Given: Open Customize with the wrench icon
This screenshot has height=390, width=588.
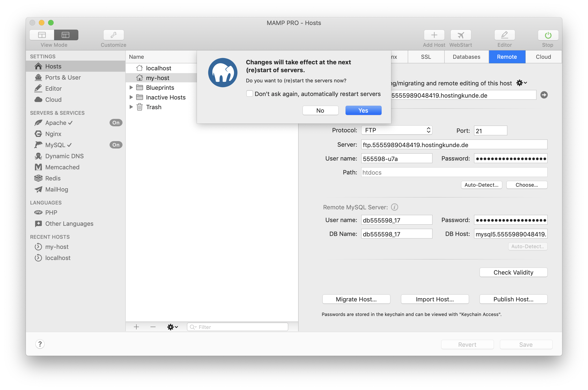Looking at the screenshot, I should 113,35.
